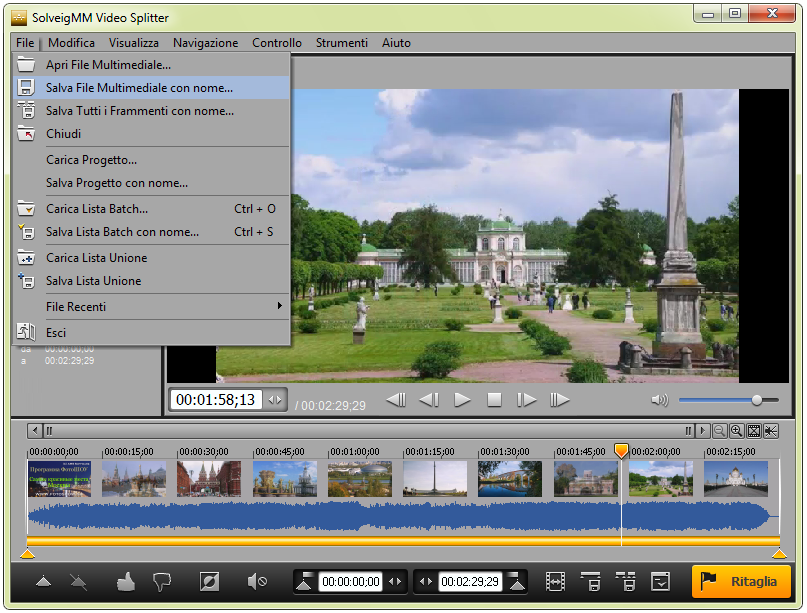This screenshot has width=807, height=613.
Task: Open the Aiuto menu
Action: (396, 43)
